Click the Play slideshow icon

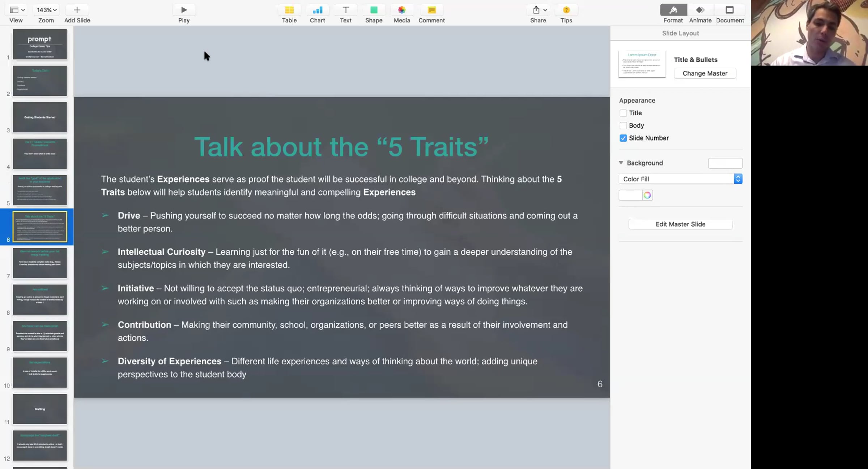coord(184,10)
